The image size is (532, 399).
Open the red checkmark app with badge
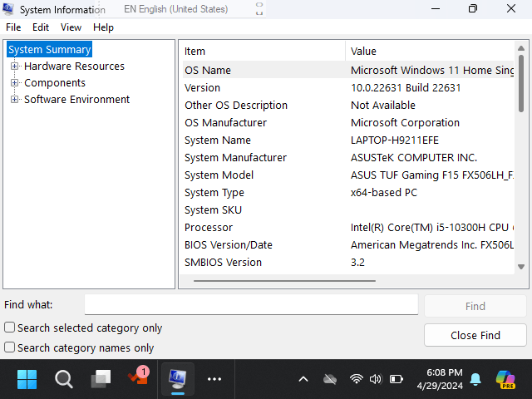coord(139,376)
